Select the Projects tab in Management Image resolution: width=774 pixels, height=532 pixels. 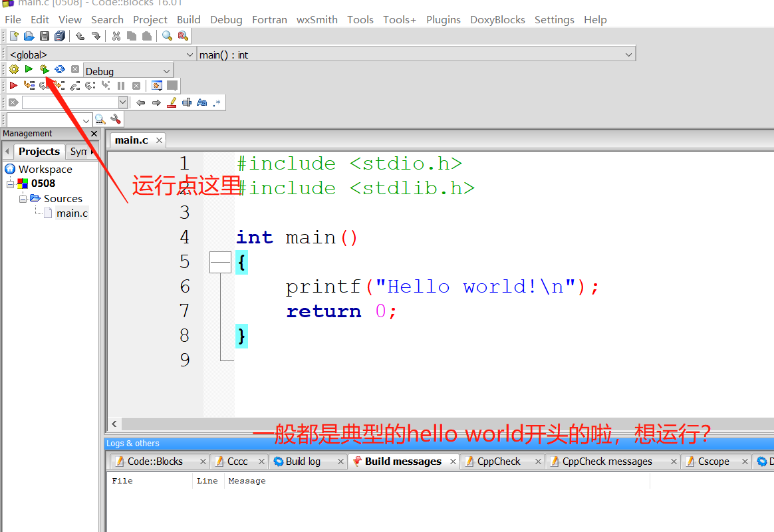(x=39, y=152)
